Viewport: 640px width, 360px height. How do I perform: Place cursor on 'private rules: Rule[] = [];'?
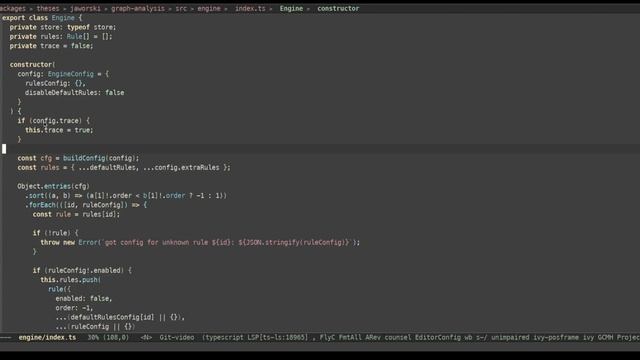(61, 36)
